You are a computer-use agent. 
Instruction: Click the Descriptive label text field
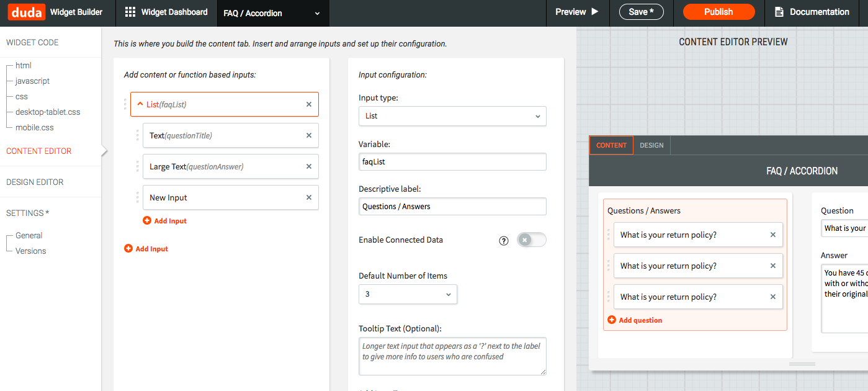click(452, 207)
